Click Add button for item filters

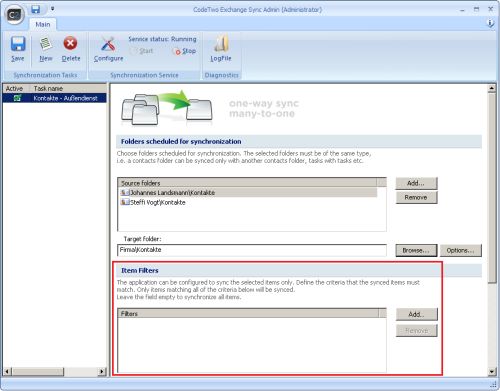(x=417, y=314)
